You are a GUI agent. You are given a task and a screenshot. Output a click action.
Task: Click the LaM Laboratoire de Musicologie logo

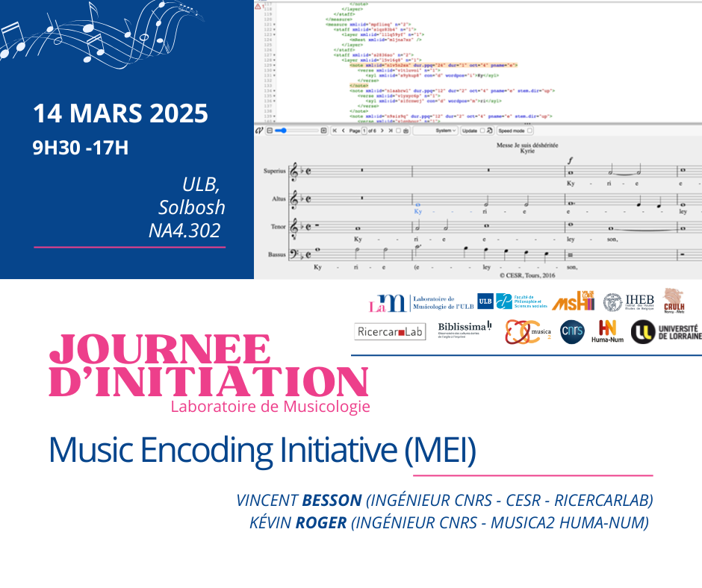421,303
